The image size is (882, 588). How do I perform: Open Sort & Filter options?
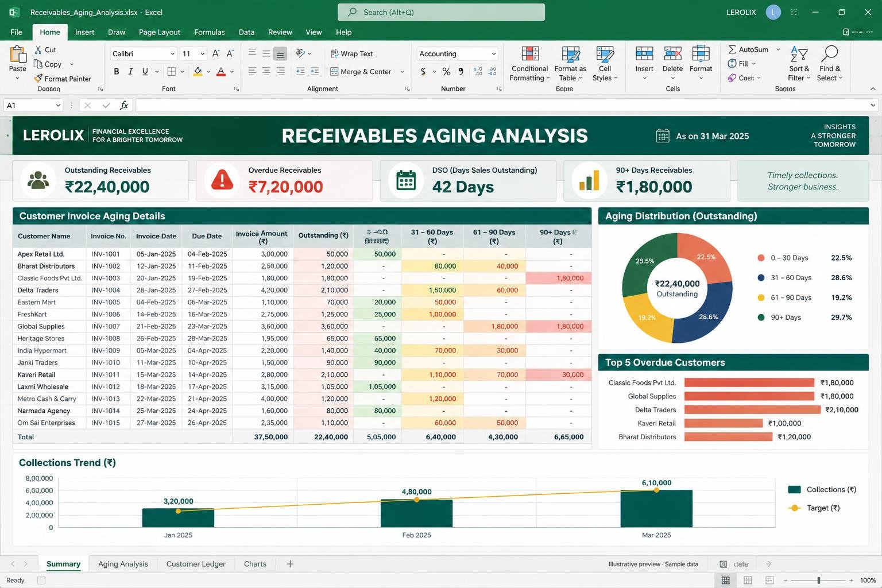tap(799, 64)
